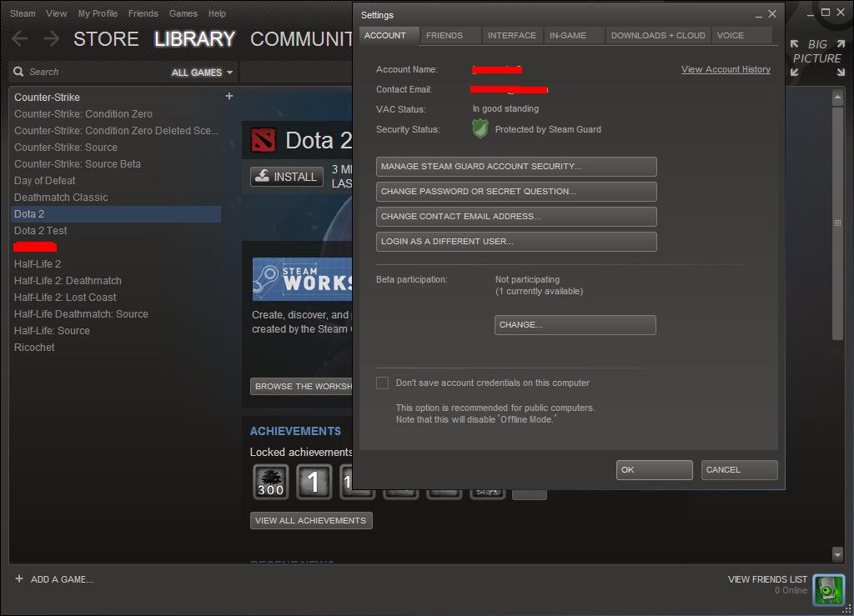Click the Dota 2 game logo
Screen dimensions: 854x616
coord(264,140)
